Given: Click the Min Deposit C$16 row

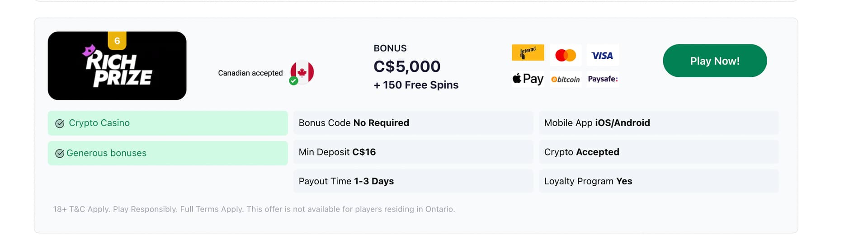Looking at the screenshot, I should 413,152.
